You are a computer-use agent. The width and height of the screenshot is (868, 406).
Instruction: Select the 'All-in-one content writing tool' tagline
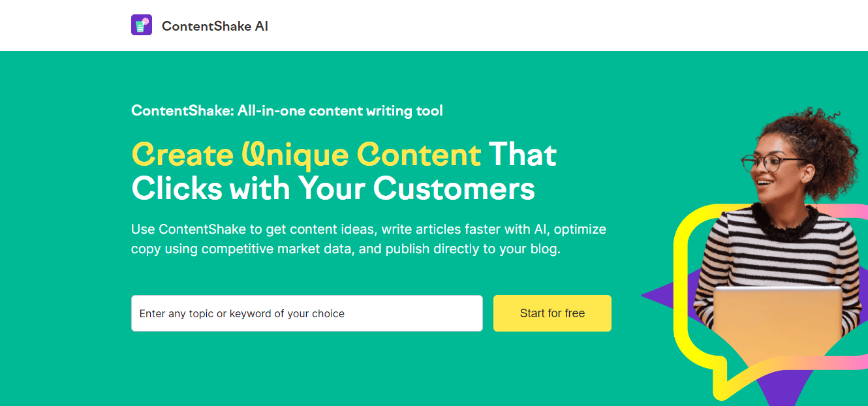287,110
